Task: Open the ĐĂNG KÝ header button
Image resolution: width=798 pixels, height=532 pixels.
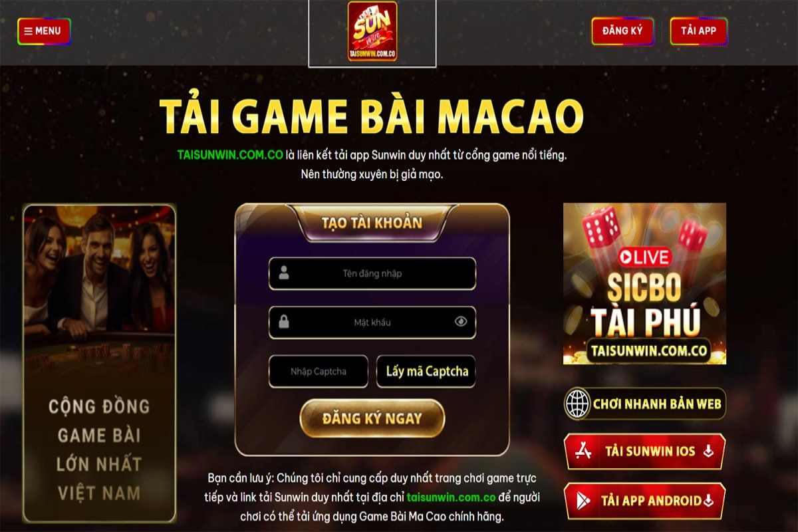Action: [622, 31]
